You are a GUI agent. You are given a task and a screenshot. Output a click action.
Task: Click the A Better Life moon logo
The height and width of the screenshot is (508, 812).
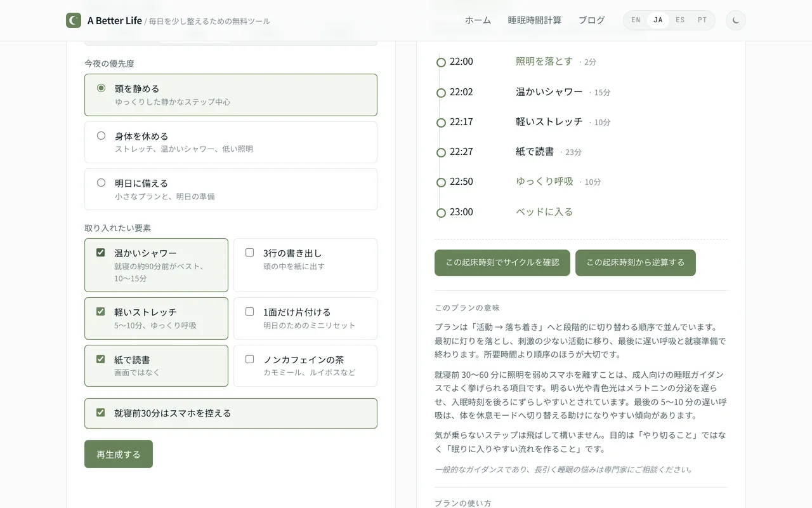[74, 20]
